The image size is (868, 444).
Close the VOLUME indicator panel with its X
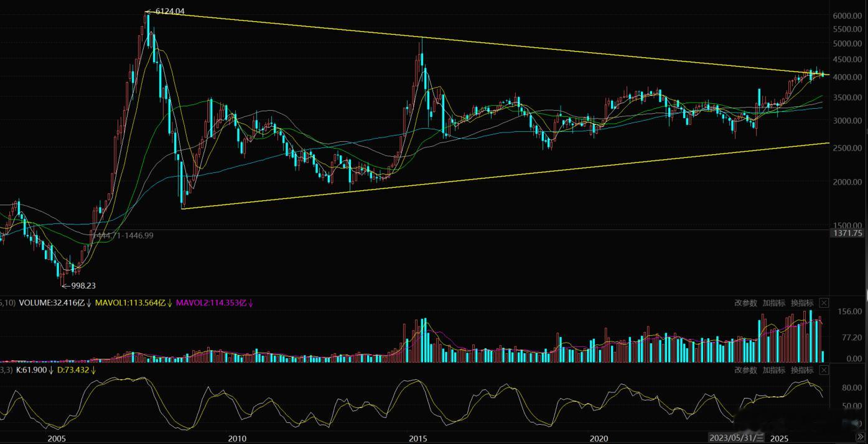824,303
